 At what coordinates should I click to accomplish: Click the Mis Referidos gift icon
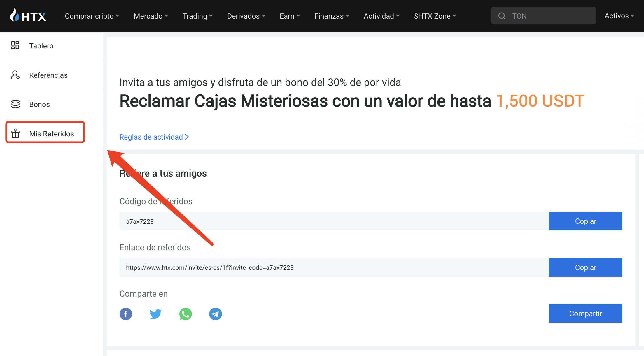pos(15,133)
